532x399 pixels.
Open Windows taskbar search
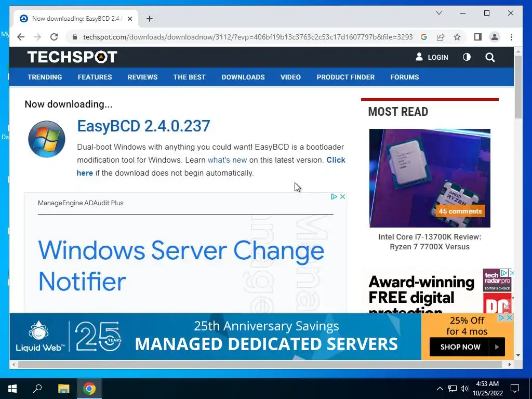click(37, 389)
